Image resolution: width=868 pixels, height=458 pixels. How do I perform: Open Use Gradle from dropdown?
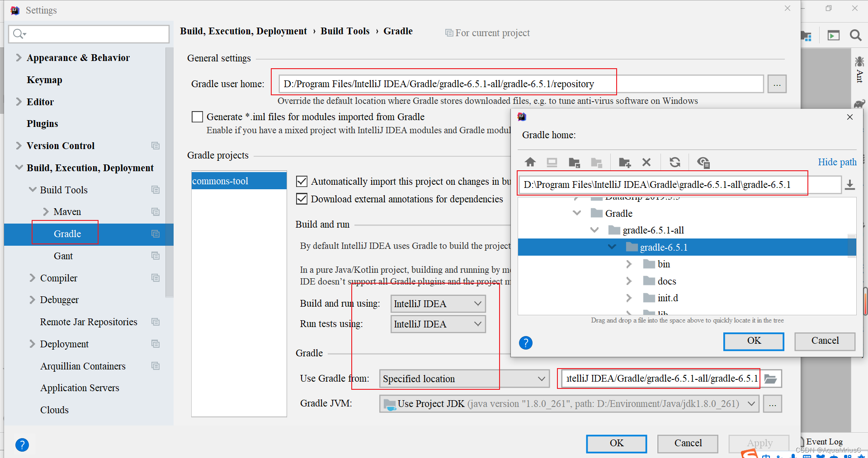[x=464, y=379]
